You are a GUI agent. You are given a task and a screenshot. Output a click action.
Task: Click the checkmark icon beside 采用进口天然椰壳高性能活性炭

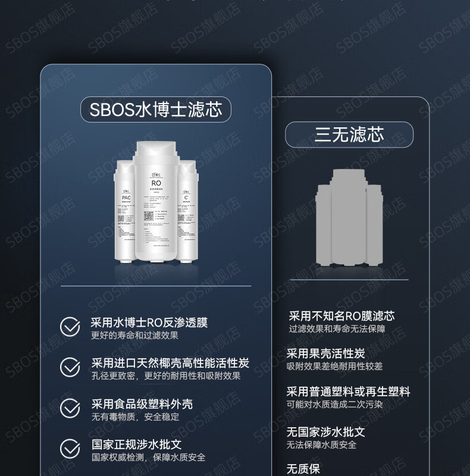pos(70,367)
